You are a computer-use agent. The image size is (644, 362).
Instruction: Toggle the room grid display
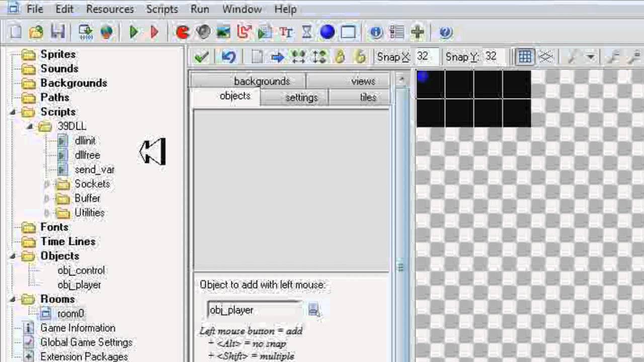525,57
